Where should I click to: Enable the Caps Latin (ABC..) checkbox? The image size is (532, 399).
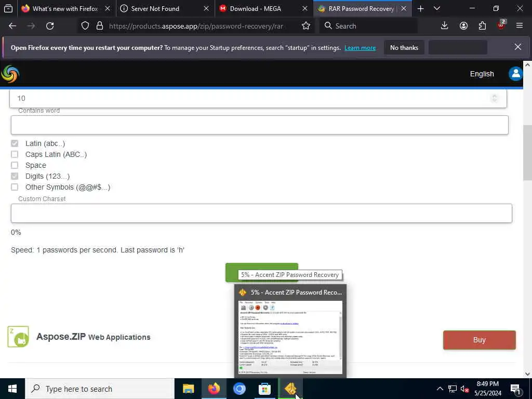[15, 154]
